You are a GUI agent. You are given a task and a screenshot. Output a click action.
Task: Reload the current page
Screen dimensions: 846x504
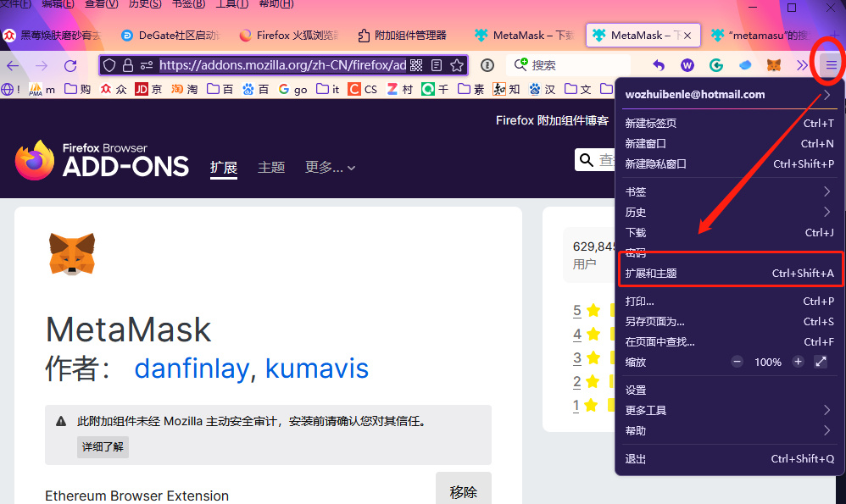[x=70, y=66]
